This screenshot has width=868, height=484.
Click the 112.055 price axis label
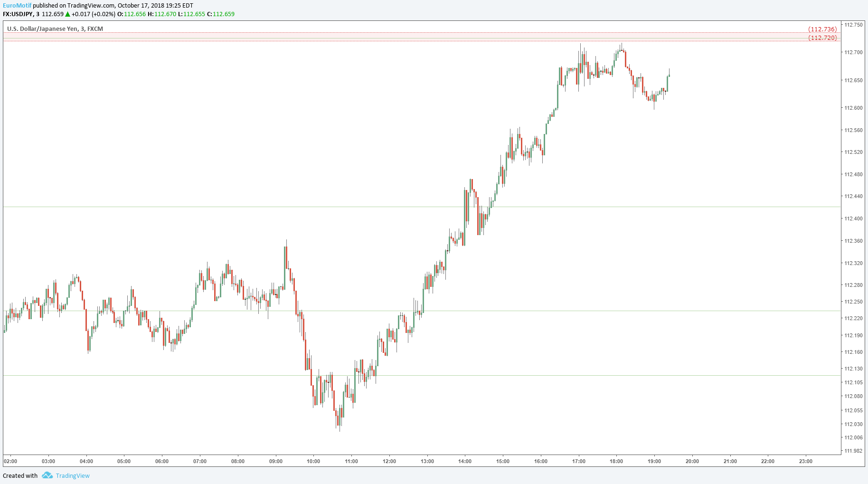(x=853, y=410)
